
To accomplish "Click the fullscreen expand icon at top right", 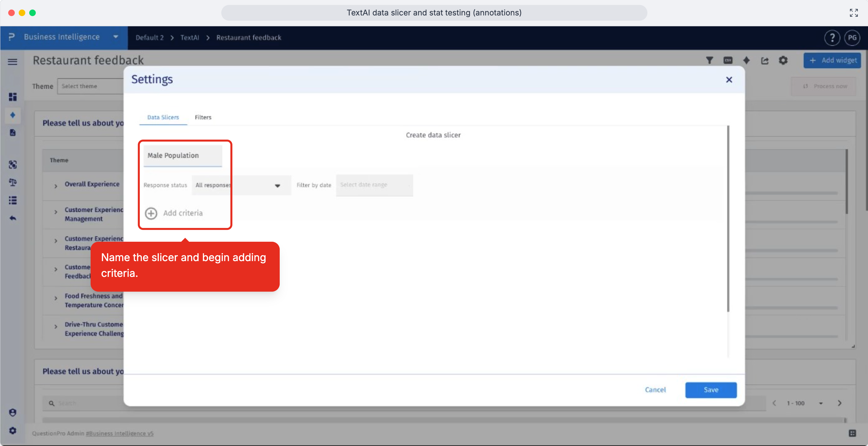I will (x=854, y=13).
